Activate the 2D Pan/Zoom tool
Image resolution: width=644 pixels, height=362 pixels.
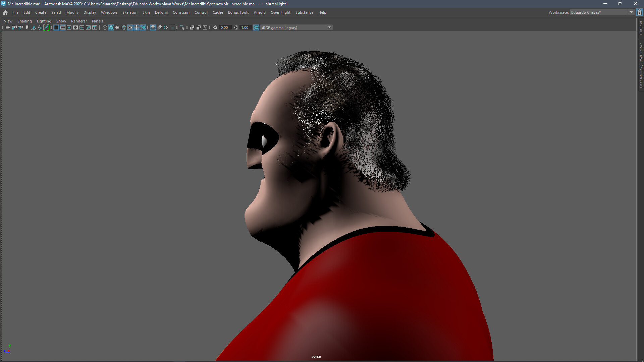(x=40, y=27)
